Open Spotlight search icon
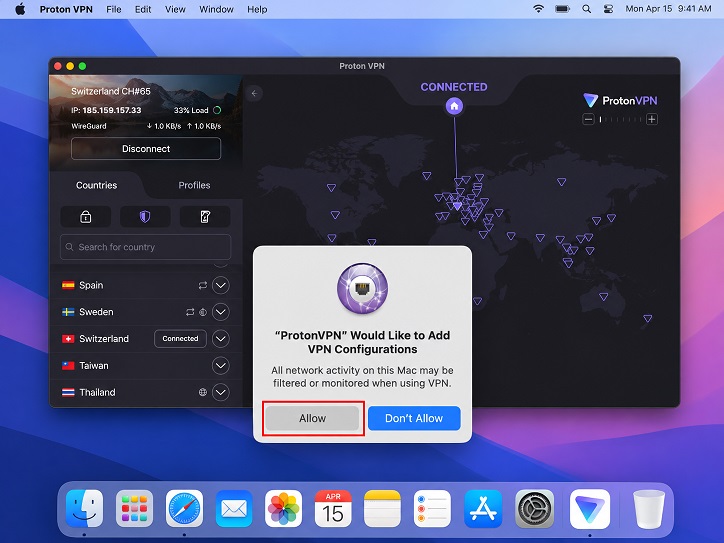Screen dimensions: 724x543 (586, 9)
